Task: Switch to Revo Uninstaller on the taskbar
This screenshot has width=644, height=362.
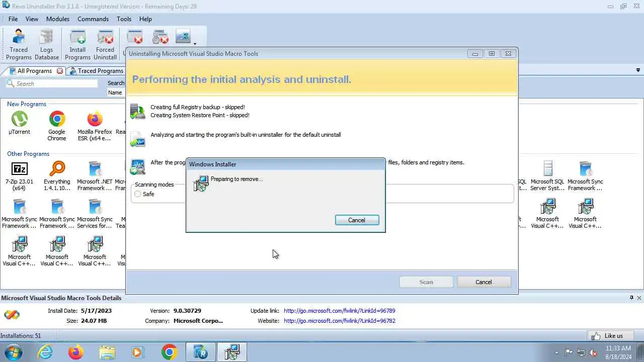Action: tap(201, 352)
